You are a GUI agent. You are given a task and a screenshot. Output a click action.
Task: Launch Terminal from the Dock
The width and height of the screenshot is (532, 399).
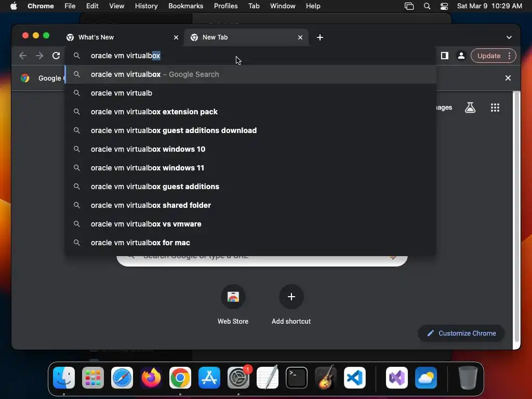pos(297,378)
